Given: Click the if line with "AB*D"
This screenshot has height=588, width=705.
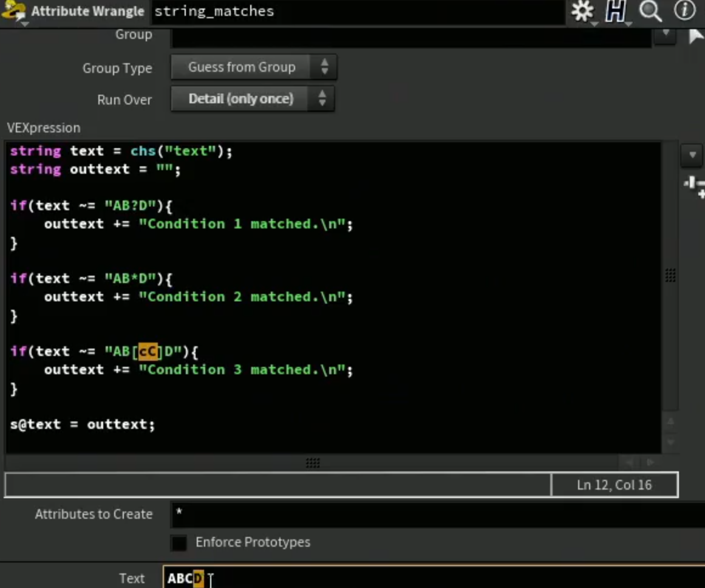Looking at the screenshot, I should 91,279.
